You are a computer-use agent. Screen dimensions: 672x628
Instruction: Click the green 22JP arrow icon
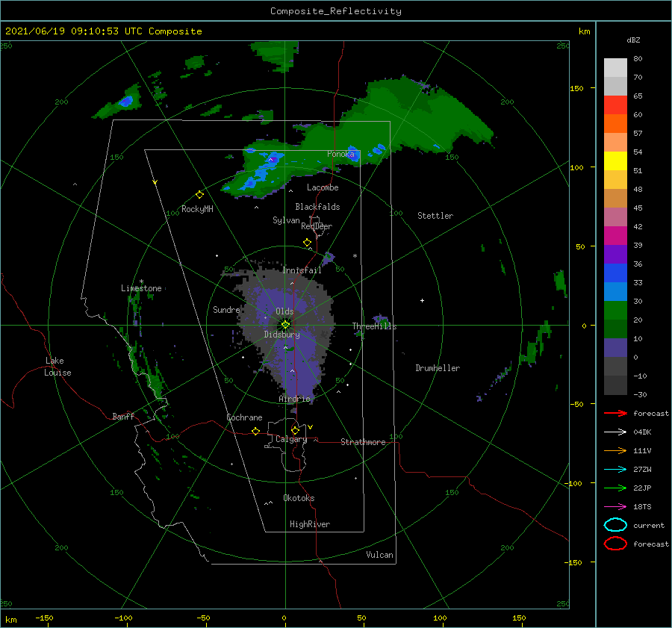(x=615, y=488)
